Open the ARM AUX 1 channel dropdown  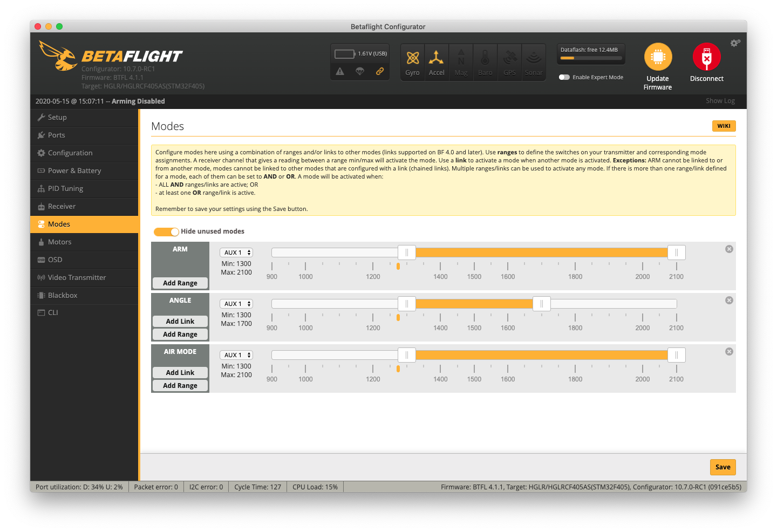click(x=236, y=253)
